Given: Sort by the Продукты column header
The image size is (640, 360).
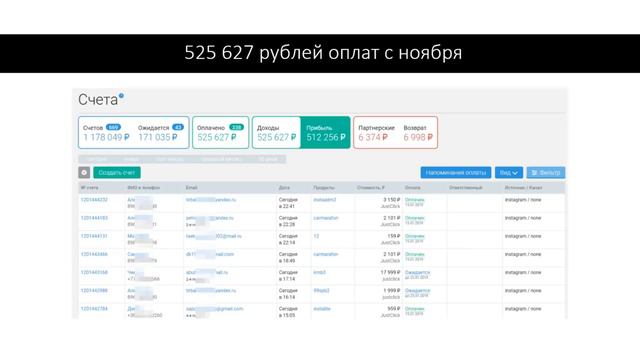Looking at the screenshot, I should (324, 188).
